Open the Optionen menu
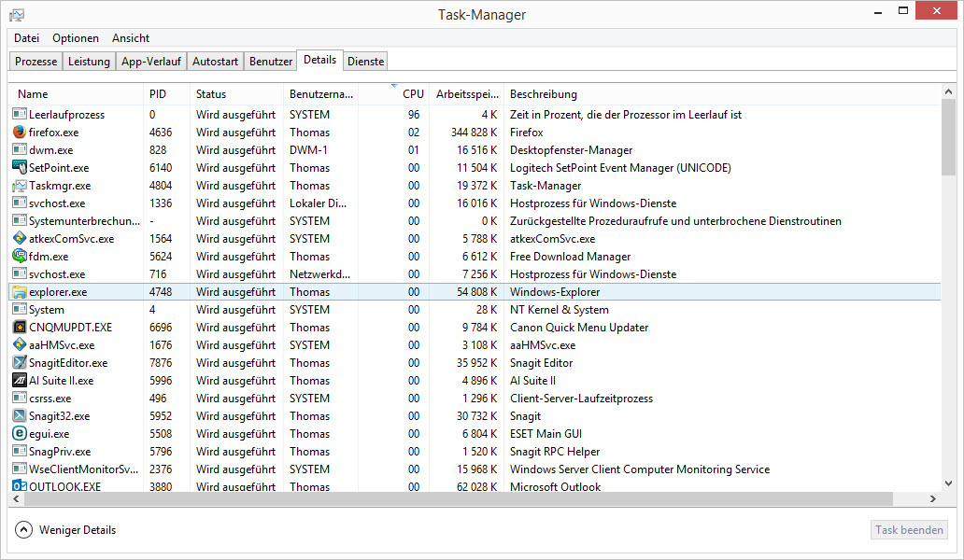The width and height of the screenshot is (964, 560). coord(76,38)
